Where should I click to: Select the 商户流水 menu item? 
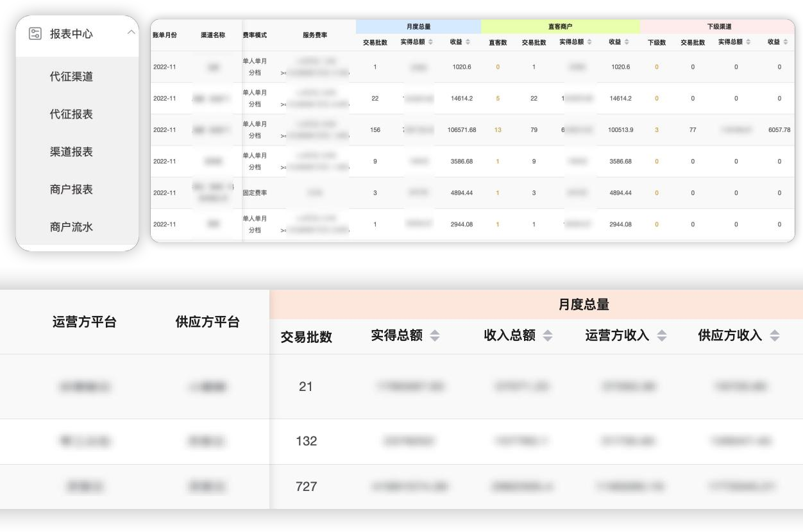click(x=71, y=227)
